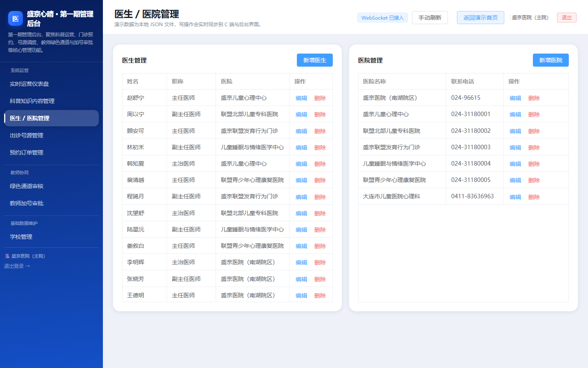Click 新增医院 button
The height and width of the screenshot is (368, 588).
(x=551, y=60)
